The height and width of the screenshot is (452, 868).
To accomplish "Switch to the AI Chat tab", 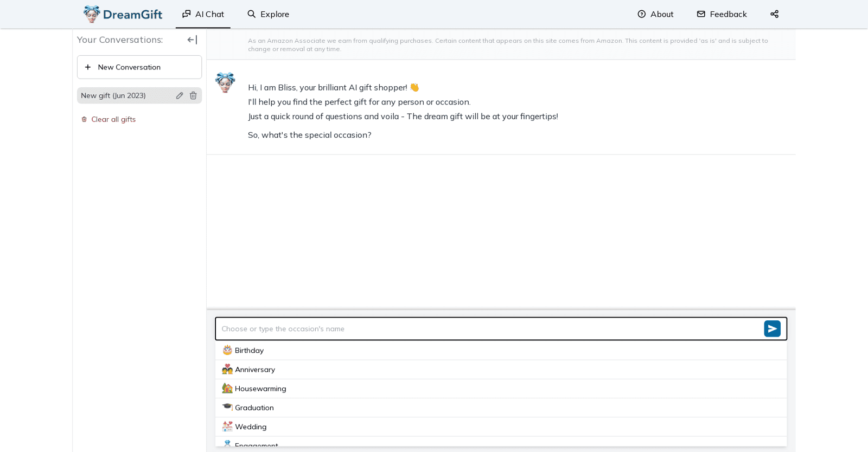I will [203, 14].
